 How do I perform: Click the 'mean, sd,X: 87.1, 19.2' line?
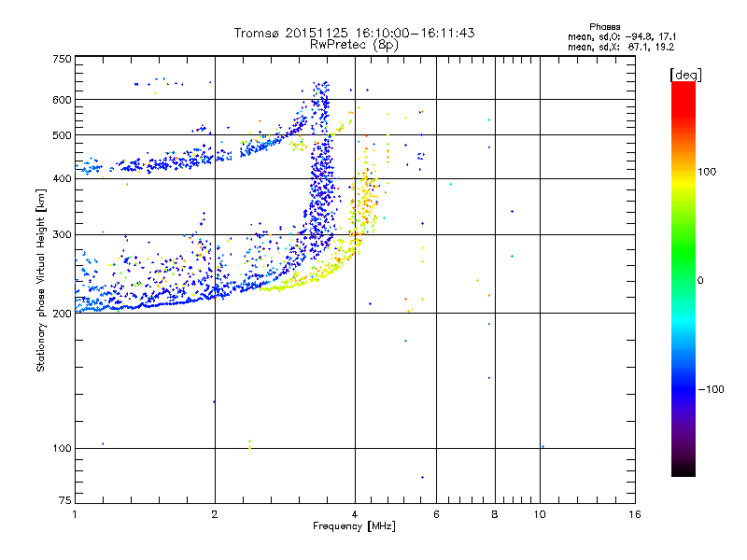coord(621,47)
